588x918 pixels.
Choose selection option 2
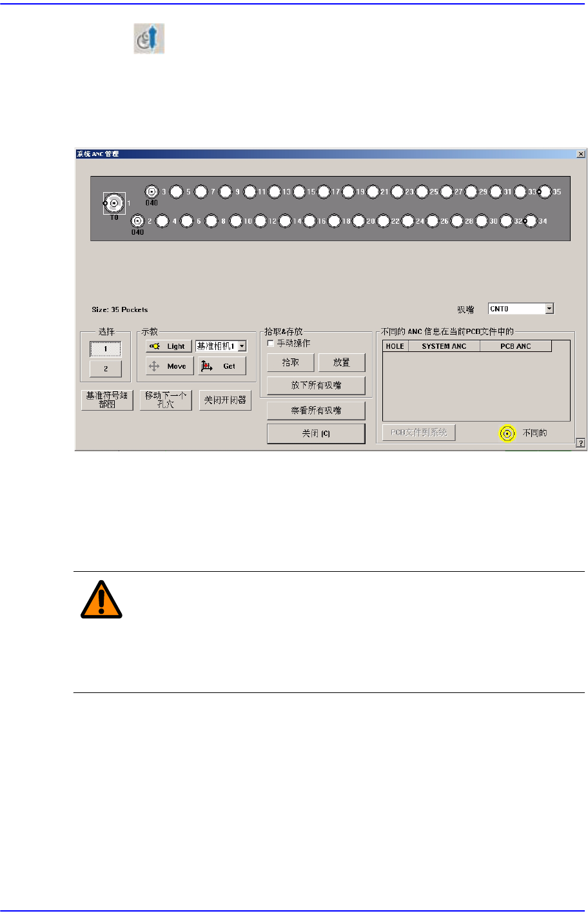click(x=106, y=369)
